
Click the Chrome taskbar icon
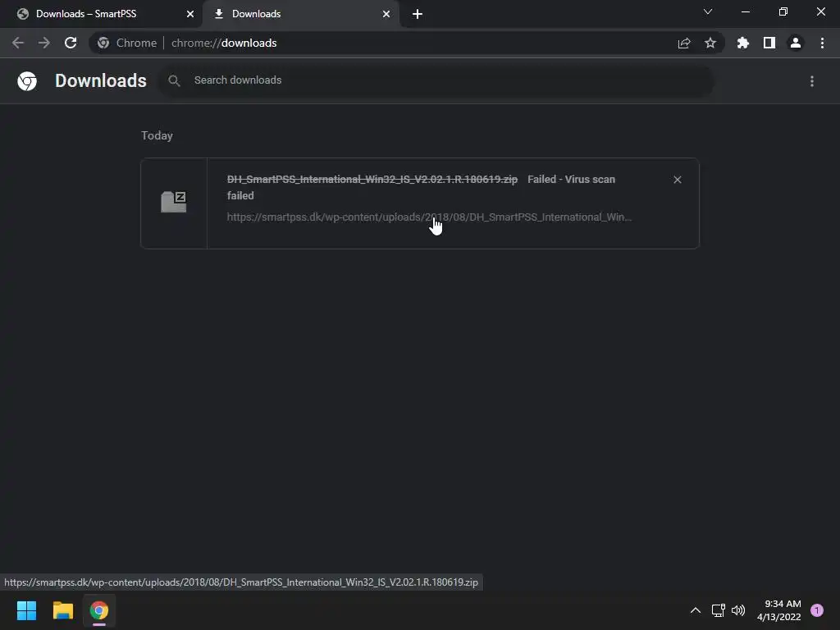click(99, 610)
